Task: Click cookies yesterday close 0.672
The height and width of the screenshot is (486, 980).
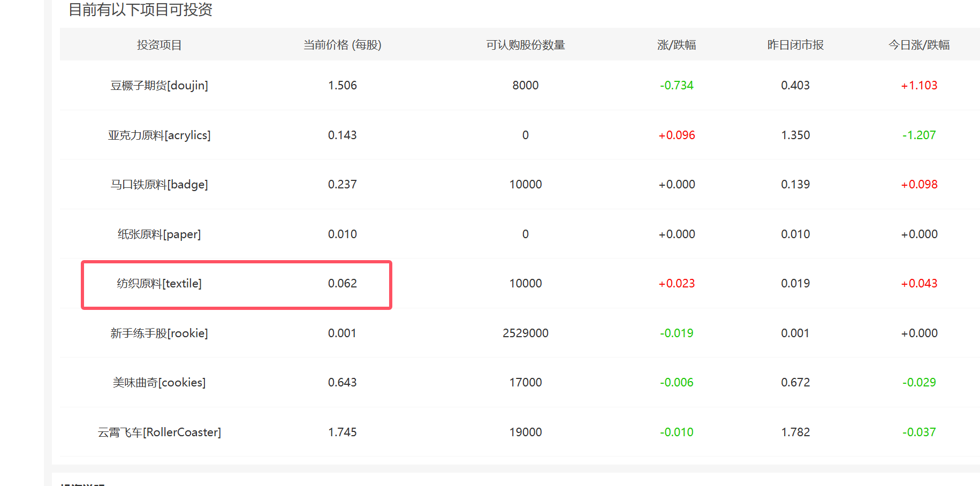Action: tap(795, 383)
